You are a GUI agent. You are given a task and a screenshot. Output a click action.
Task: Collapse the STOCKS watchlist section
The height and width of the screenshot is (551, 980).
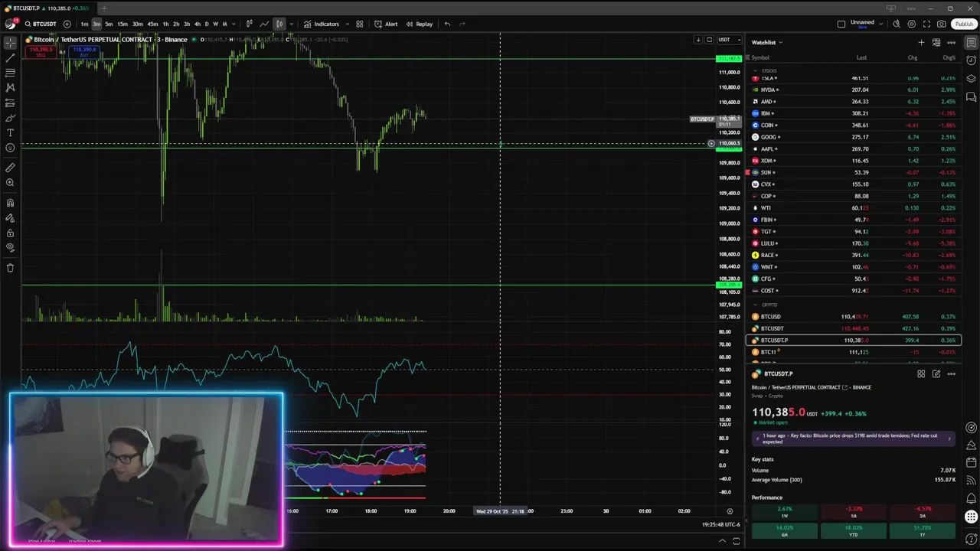tap(755, 70)
